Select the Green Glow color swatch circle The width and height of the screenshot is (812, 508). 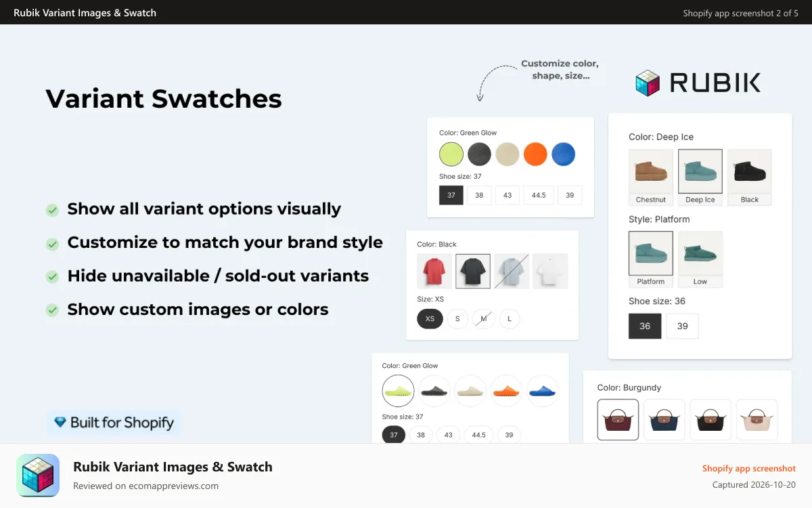coord(451,154)
